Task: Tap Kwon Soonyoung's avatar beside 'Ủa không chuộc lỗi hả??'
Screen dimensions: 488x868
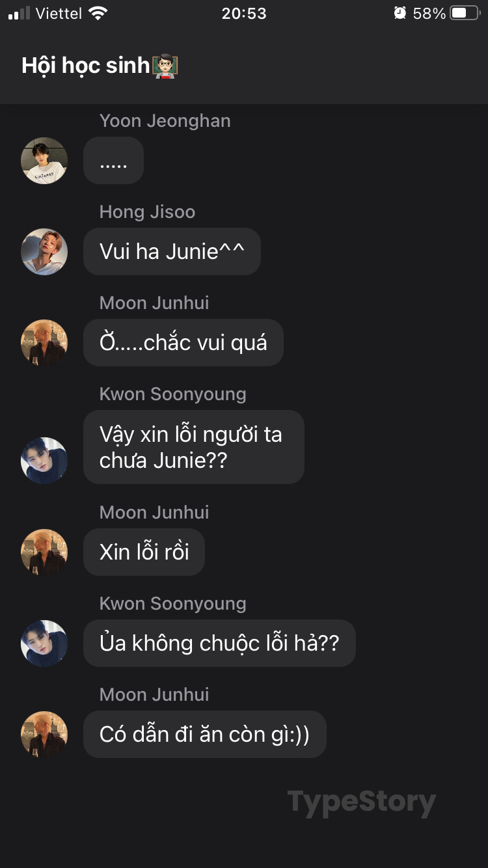Action: point(44,644)
